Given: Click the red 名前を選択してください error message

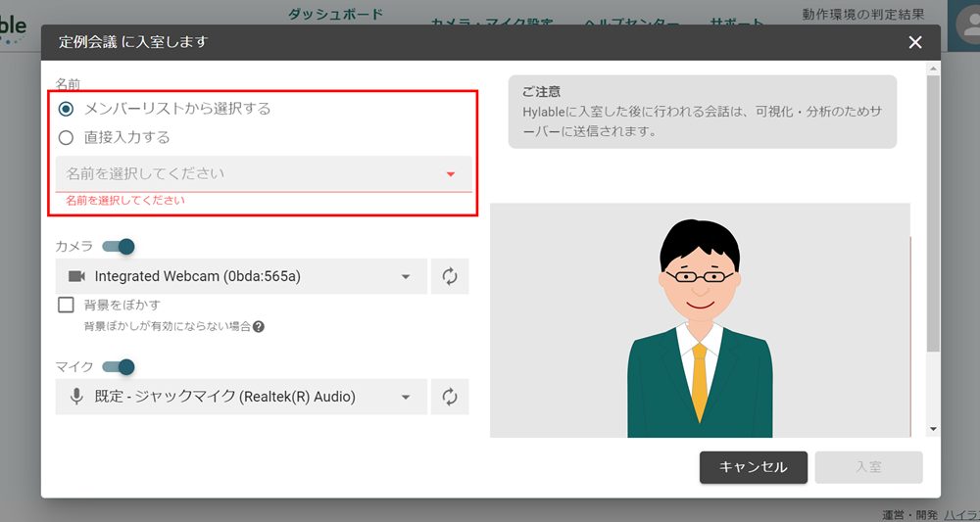Looking at the screenshot, I should (x=125, y=201).
